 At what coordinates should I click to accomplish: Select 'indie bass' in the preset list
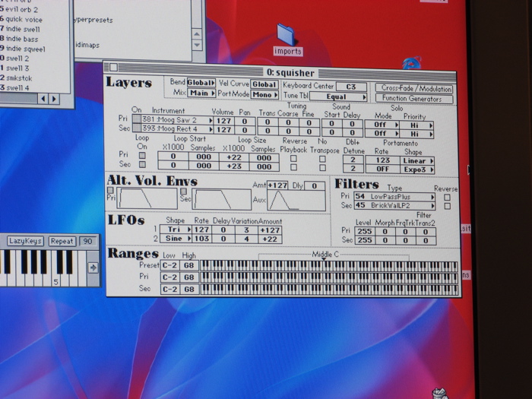22,38
